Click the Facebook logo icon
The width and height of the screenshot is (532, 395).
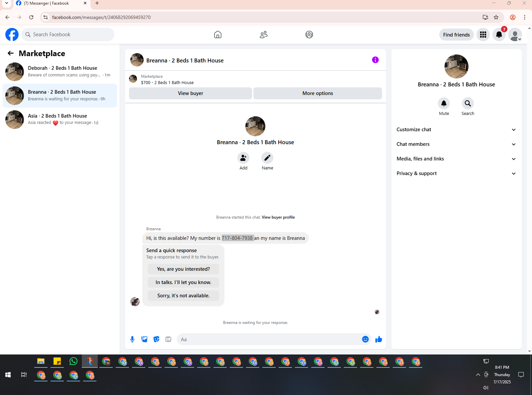tap(12, 35)
